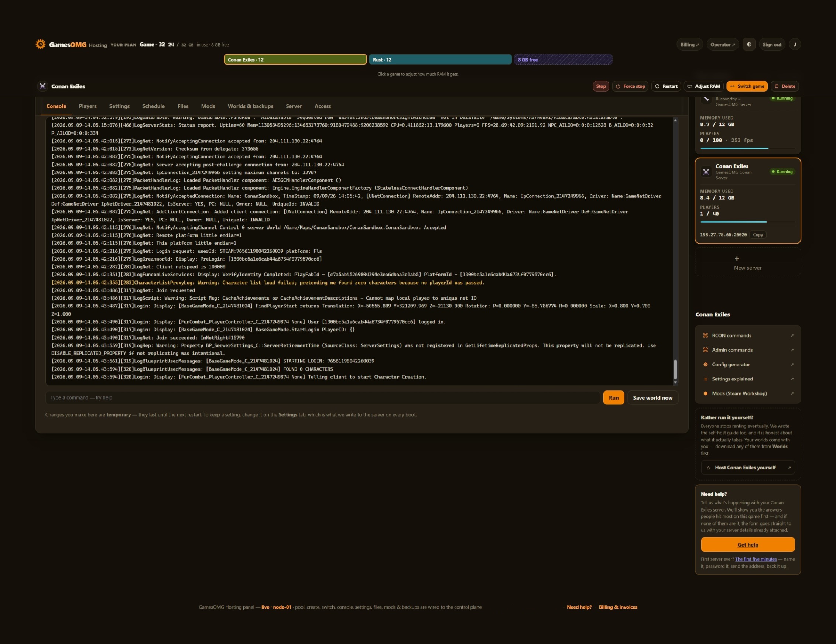Click Save world now
This screenshot has width=836, height=644.
[652, 397]
